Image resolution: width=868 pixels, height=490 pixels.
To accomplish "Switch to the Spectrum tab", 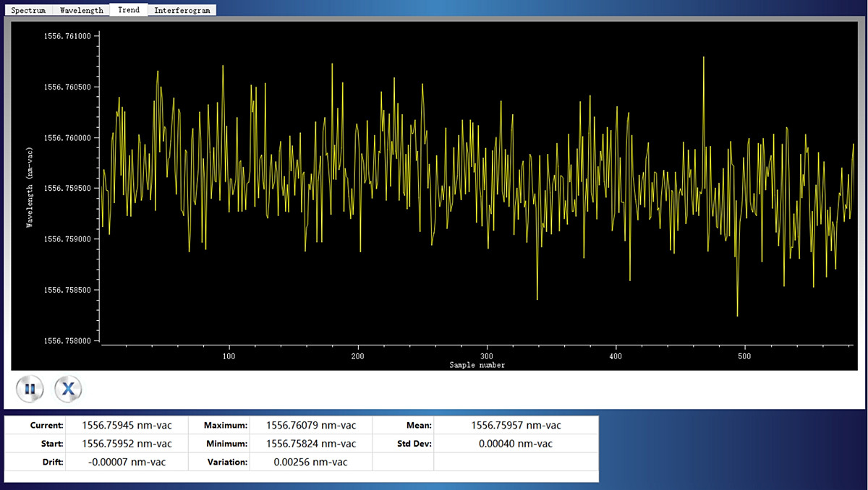I will [x=28, y=10].
